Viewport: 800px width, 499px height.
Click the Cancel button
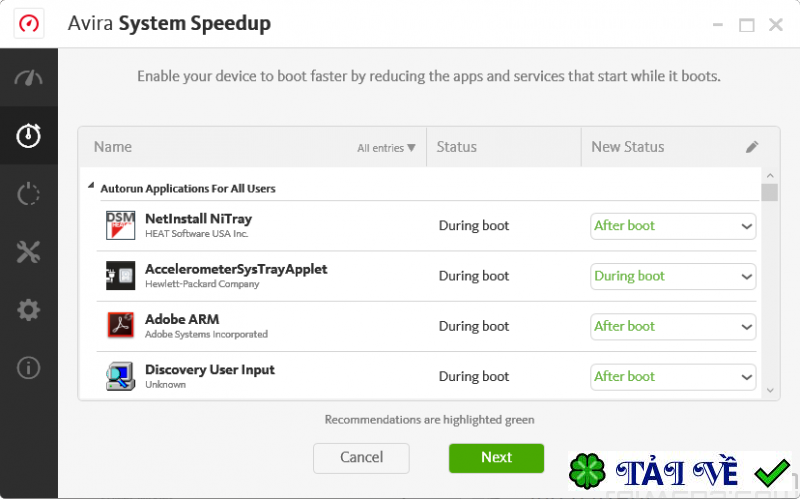pos(361,458)
